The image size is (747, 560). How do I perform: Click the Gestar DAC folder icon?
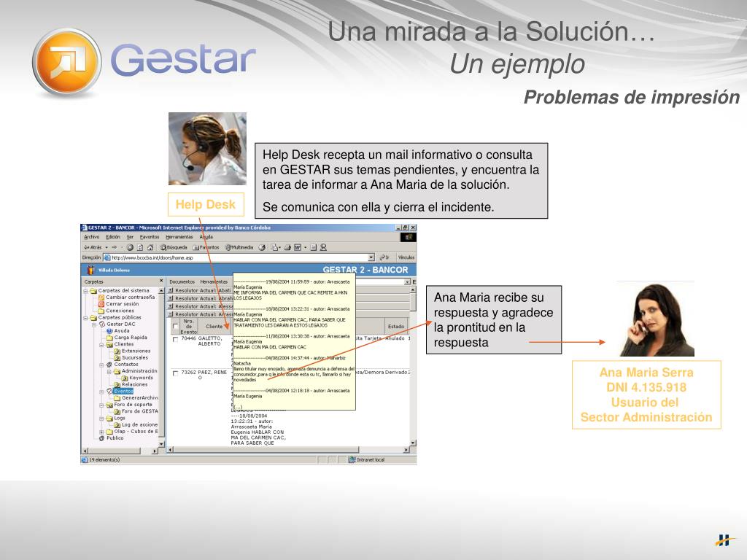point(101,324)
